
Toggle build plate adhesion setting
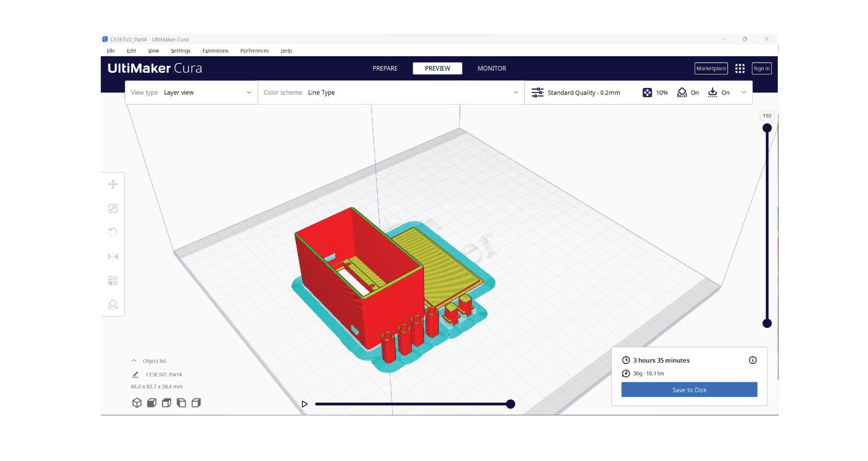712,92
